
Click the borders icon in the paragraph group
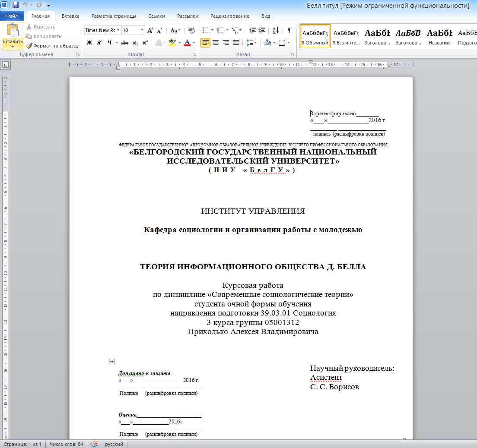tap(282, 43)
